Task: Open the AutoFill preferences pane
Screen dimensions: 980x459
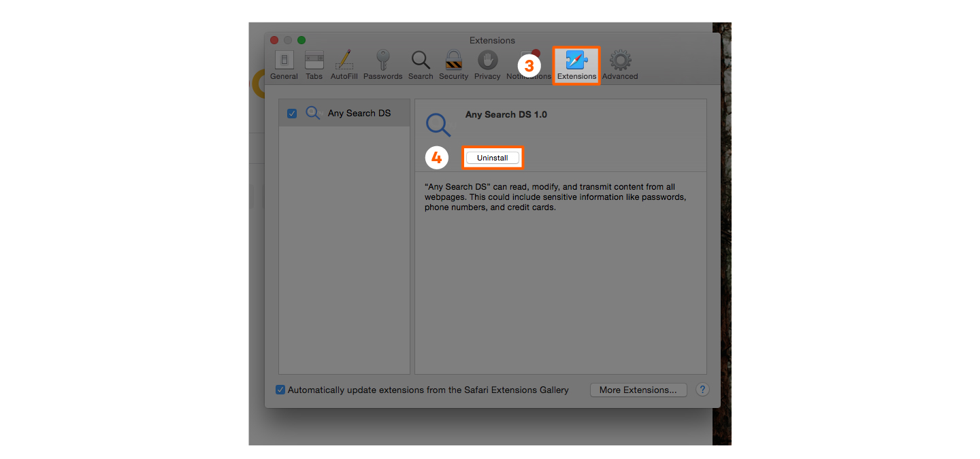Action: click(x=344, y=65)
